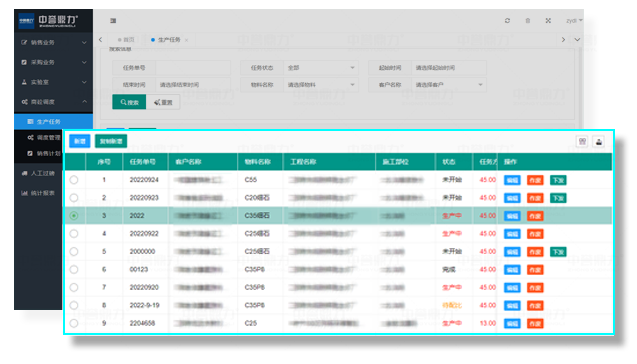Screen dimensions: 637x364
Task: Click the blue 新增 button above table
Action: click(x=80, y=141)
